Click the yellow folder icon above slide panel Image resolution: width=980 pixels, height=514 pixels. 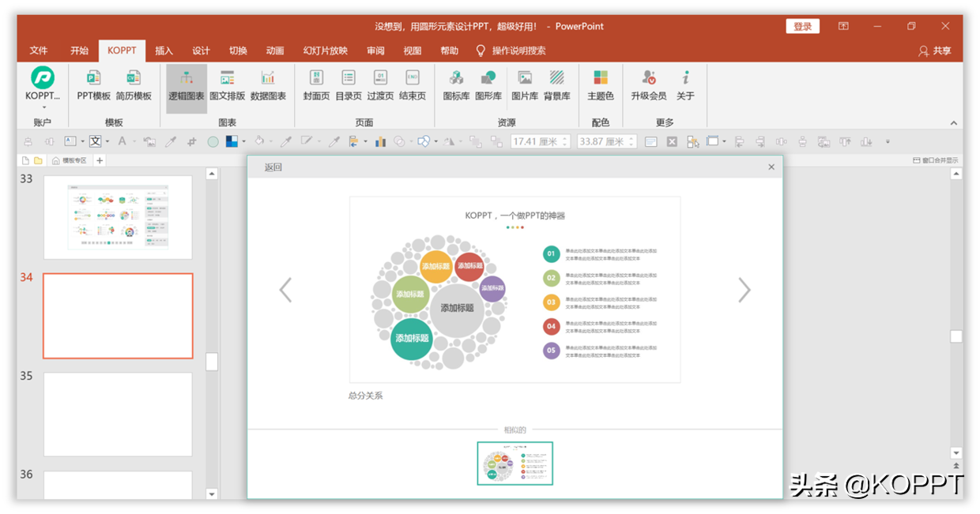pyautogui.click(x=38, y=160)
